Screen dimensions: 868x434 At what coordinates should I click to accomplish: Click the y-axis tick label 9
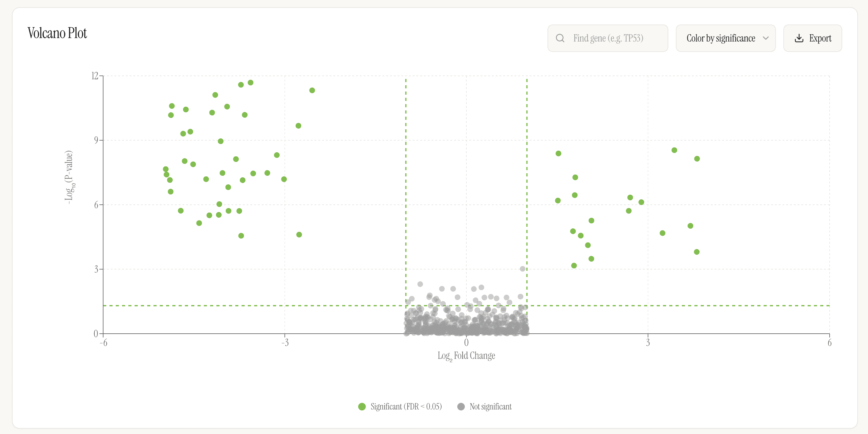pos(96,140)
